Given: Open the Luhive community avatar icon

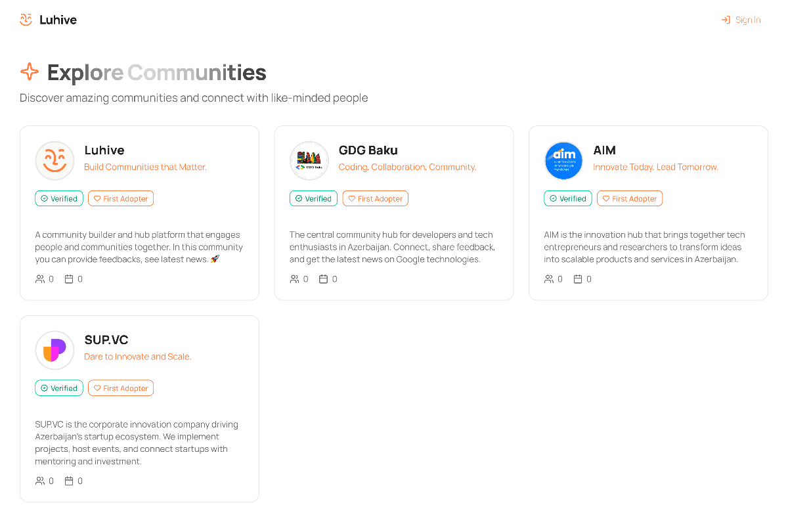Looking at the screenshot, I should pyautogui.click(x=55, y=160).
